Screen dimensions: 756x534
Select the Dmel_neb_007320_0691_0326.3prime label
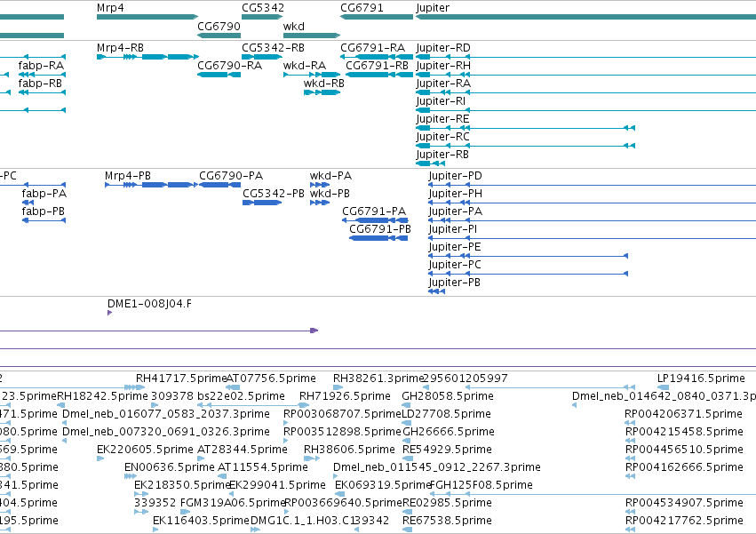click(166, 432)
